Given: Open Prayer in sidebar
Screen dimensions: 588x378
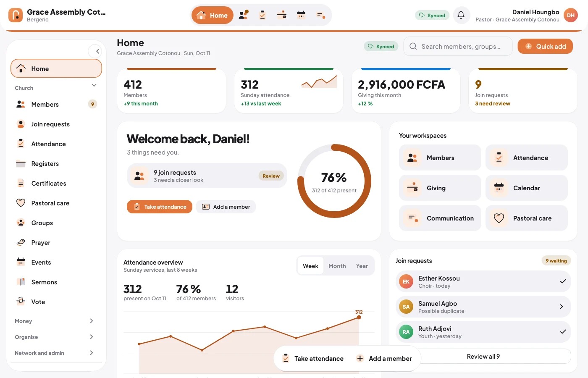Looking at the screenshot, I should pyautogui.click(x=56, y=243).
